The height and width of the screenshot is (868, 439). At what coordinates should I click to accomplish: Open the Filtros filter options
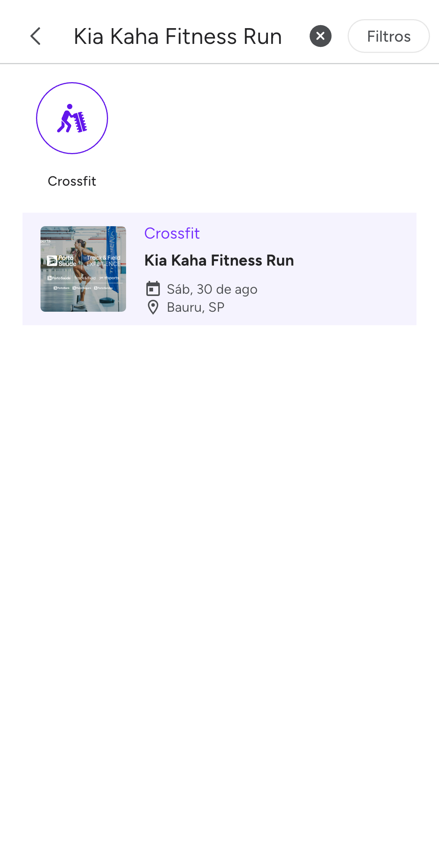pyautogui.click(x=388, y=36)
